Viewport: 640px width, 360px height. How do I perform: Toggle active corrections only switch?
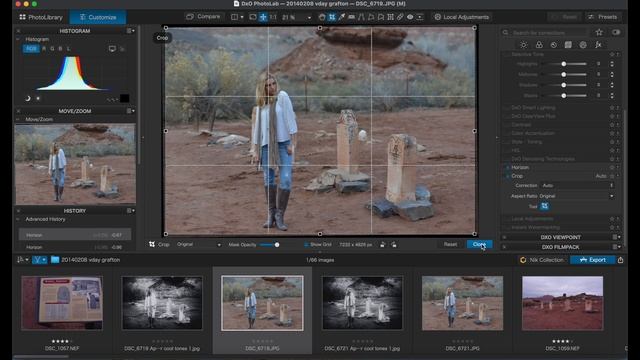(616, 32)
